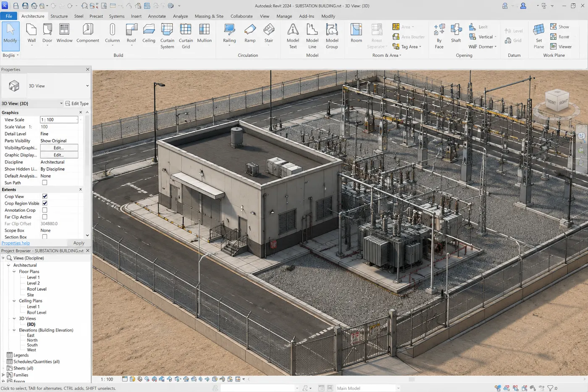Select Sheets (all) in Project Browser
Image resolution: width=588 pixels, height=392 pixels.
point(23,368)
